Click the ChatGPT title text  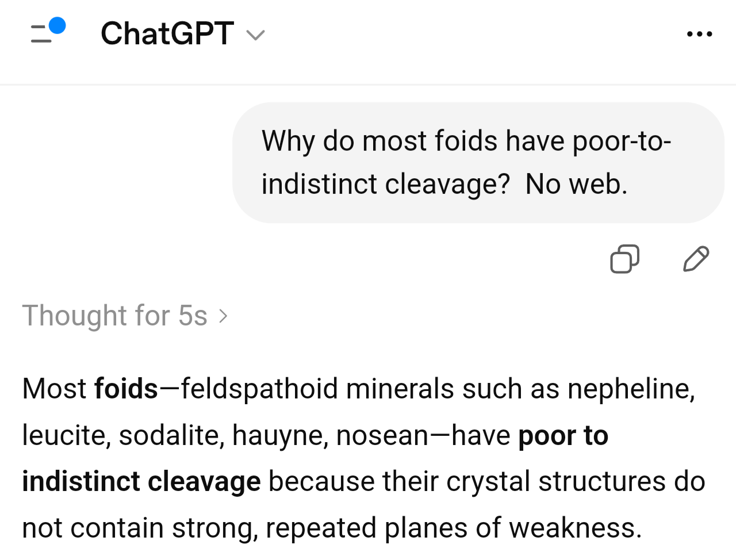pos(167,33)
